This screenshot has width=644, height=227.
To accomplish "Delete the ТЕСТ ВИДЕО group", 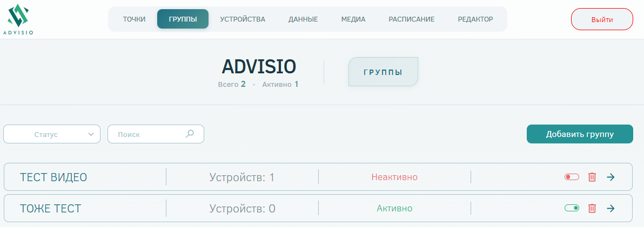I will click(592, 177).
